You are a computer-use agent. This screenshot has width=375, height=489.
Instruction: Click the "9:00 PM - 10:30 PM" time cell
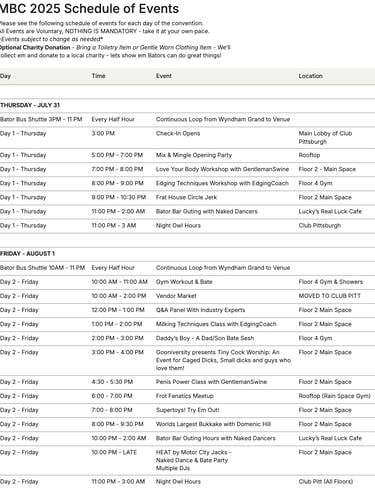point(119,197)
